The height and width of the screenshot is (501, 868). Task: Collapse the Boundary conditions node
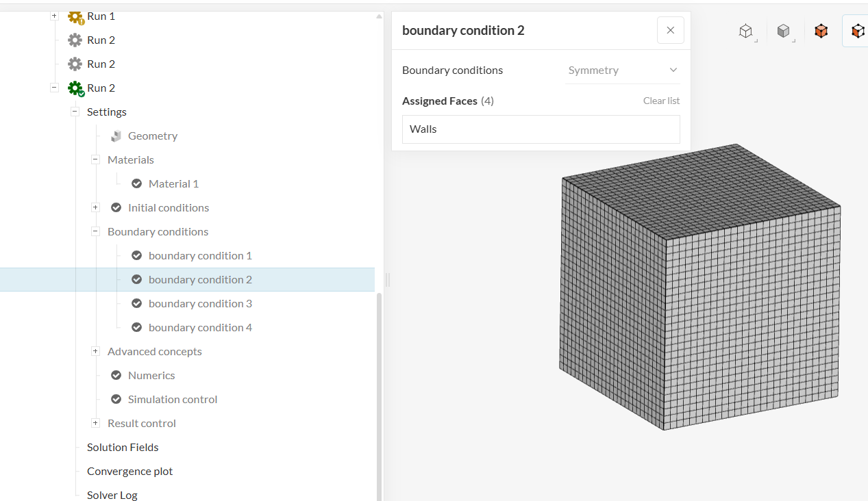coord(96,231)
